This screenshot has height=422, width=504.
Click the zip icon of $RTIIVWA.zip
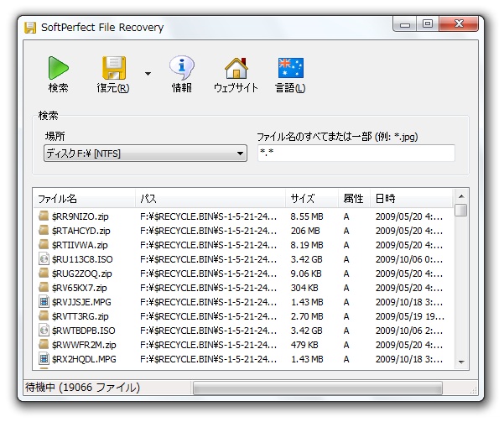point(44,244)
